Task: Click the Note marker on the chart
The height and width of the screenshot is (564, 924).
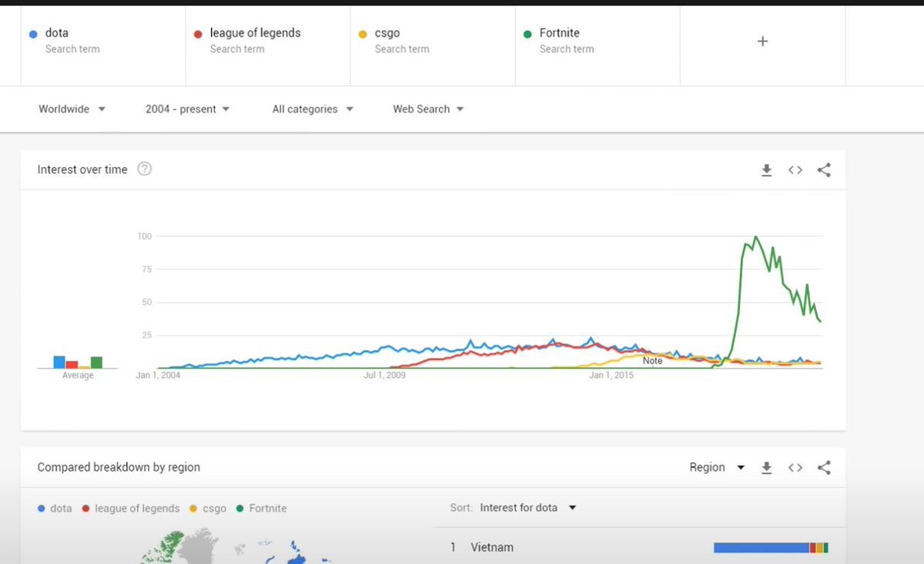Action: tap(652, 361)
